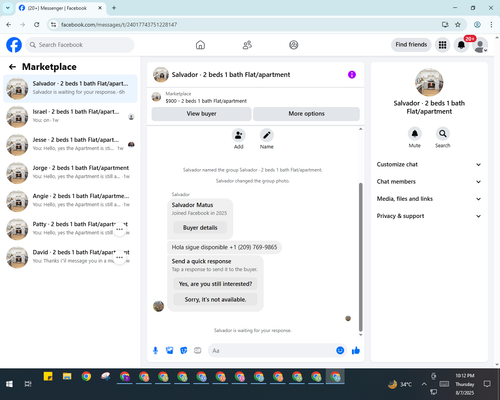The height and width of the screenshot is (400, 500).
Task: Open Sticky Notes from the taskbar
Action: point(48,377)
